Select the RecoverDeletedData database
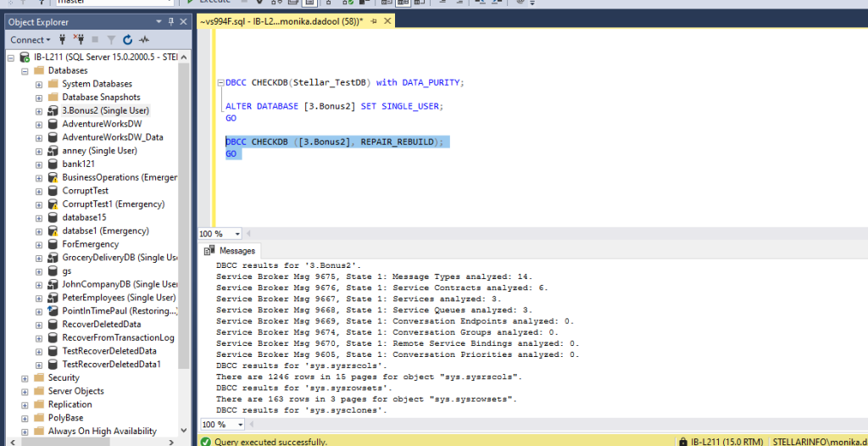Image resolution: width=868 pixels, height=446 pixels. 102,324
